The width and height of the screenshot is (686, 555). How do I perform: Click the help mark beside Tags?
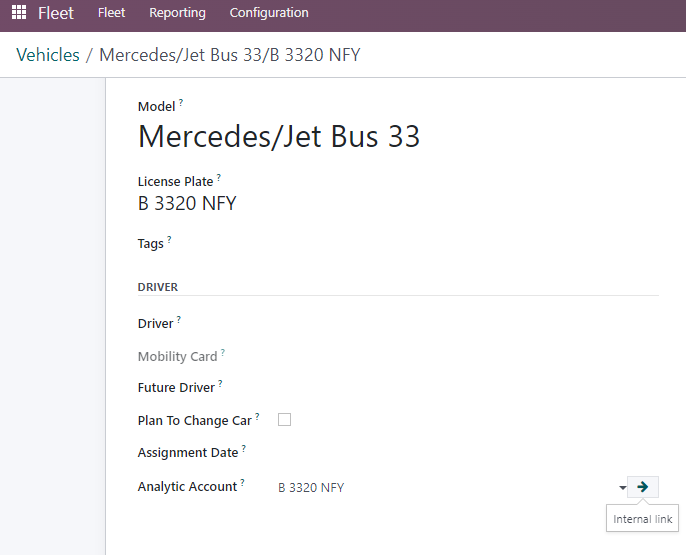169,239
